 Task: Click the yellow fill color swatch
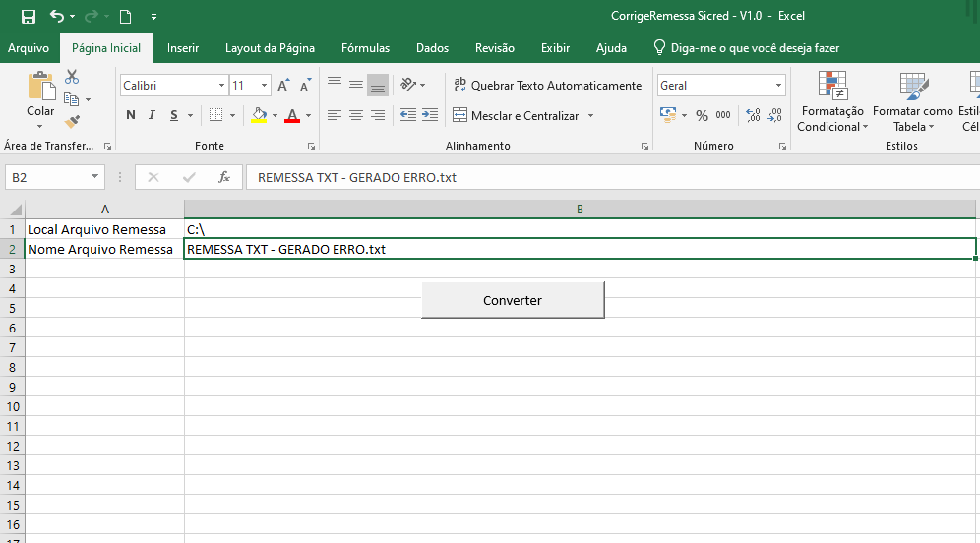tap(259, 115)
